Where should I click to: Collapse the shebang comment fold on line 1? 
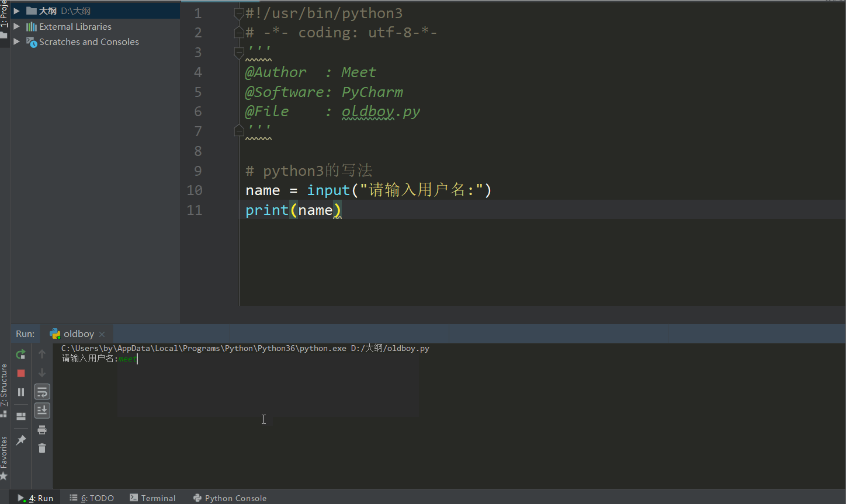(x=238, y=13)
